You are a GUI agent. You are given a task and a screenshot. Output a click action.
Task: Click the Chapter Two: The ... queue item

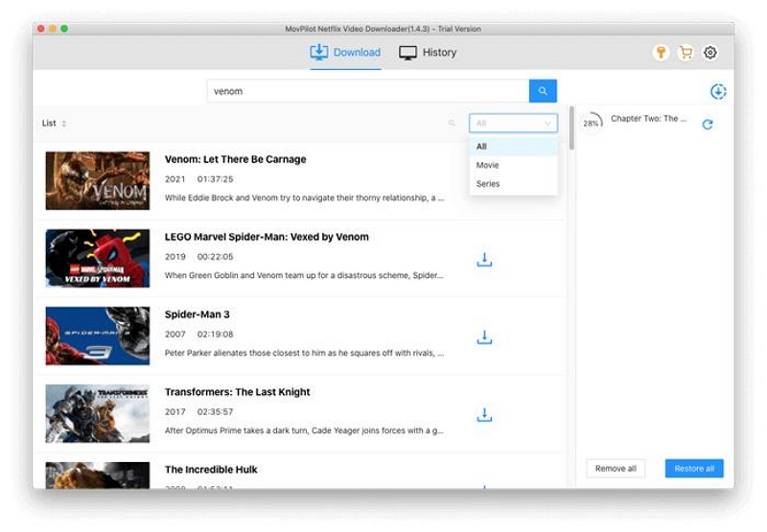[x=649, y=118]
